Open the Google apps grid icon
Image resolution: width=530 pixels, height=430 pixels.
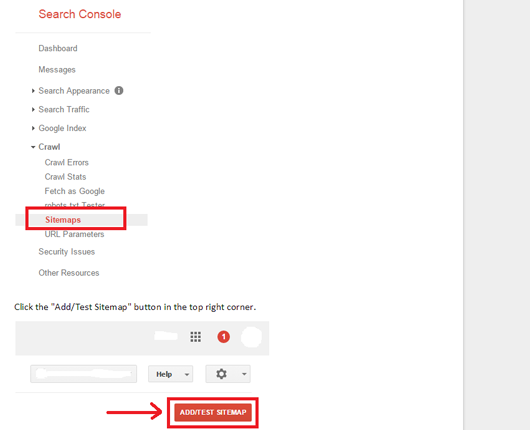tap(195, 337)
